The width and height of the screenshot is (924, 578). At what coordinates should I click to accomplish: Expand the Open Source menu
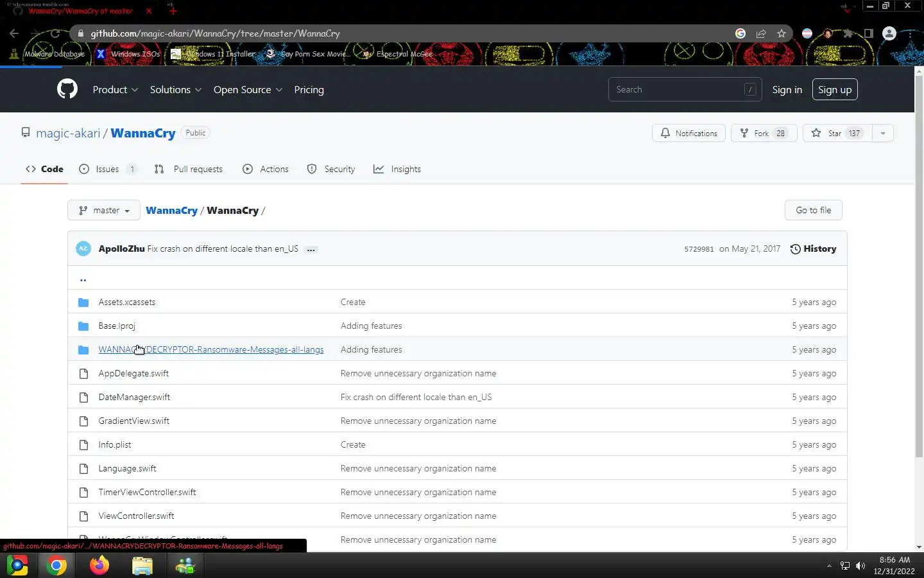248,89
